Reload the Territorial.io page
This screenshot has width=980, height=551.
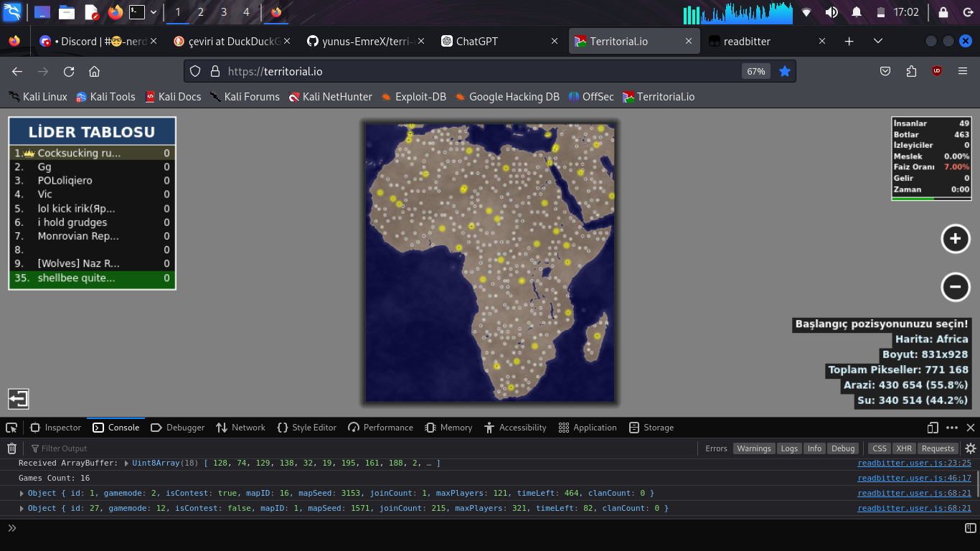tap(69, 71)
